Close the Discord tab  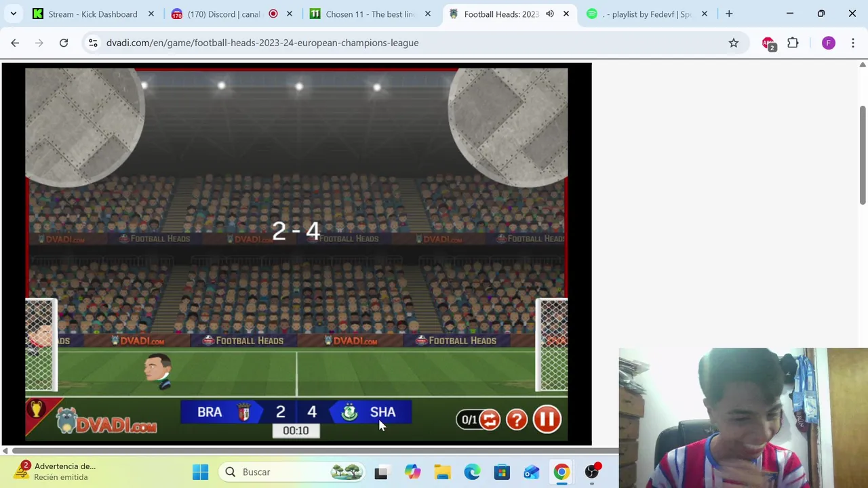click(290, 14)
